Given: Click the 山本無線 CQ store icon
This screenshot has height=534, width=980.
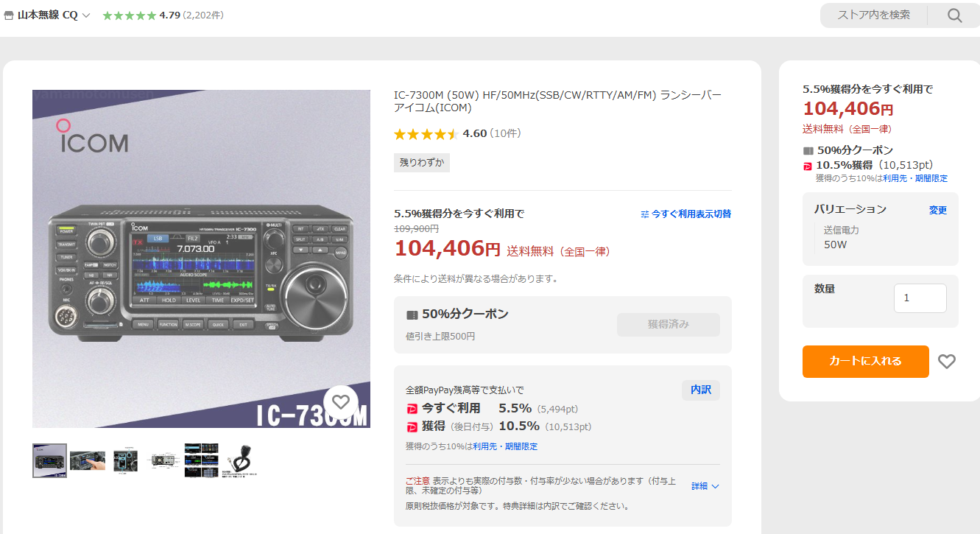Looking at the screenshot, I should (x=9, y=15).
